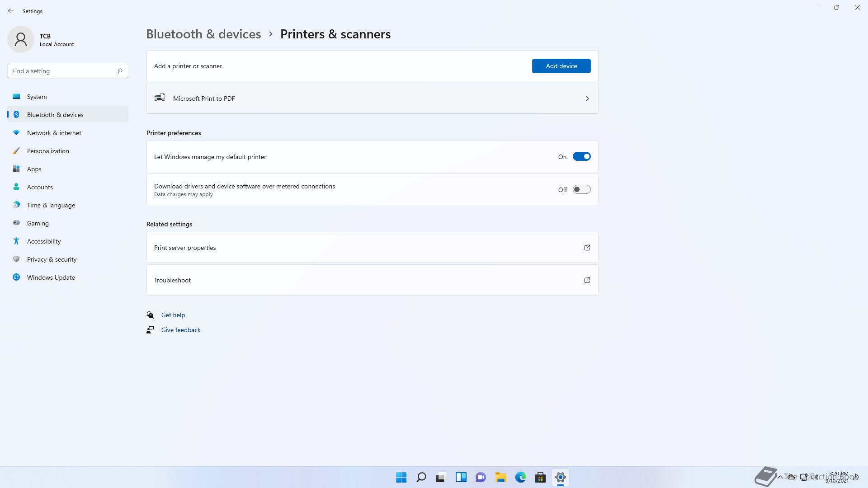
Task: Click the search magnifier in Find a setting
Action: 120,71
